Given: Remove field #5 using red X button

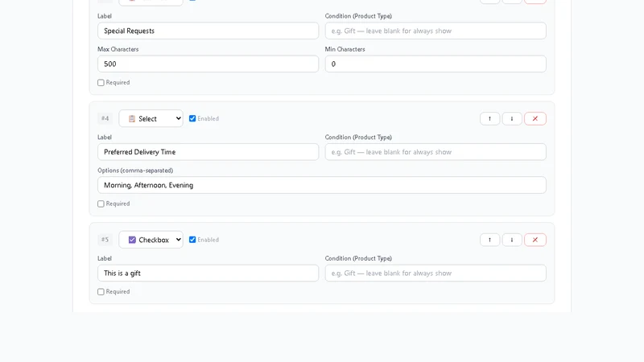Looking at the screenshot, I should [535, 240].
